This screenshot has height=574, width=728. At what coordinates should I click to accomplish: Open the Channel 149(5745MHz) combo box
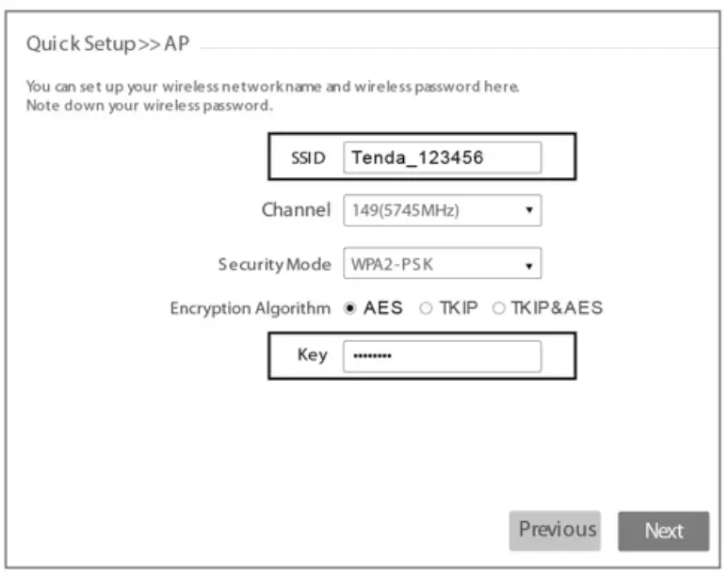pyautogui.click(x=433, y=210)
